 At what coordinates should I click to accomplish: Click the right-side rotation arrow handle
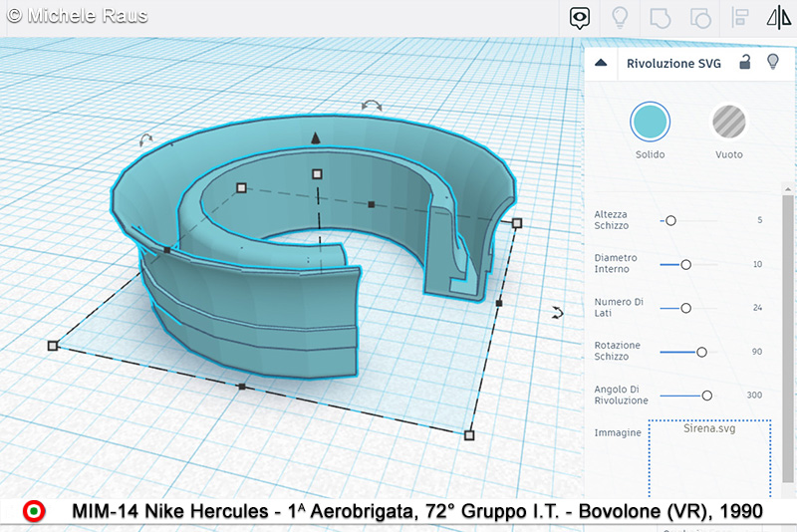[558, 313]
